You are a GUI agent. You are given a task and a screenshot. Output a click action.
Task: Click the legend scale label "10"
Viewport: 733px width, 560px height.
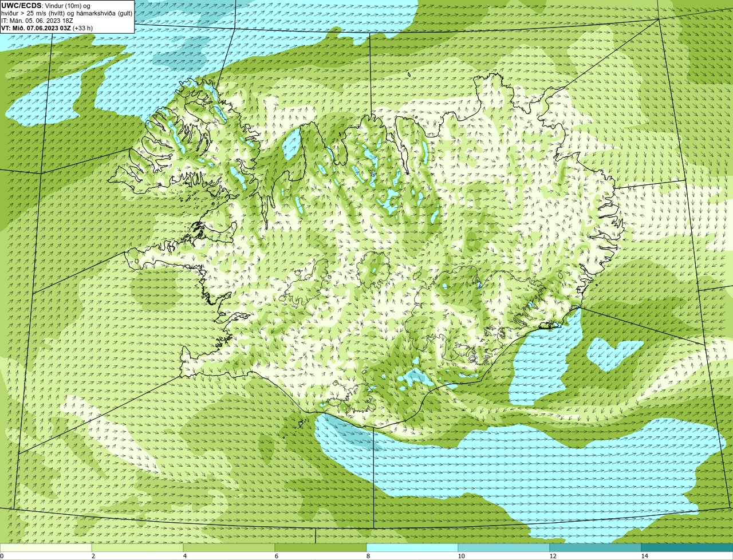(461, 556)
